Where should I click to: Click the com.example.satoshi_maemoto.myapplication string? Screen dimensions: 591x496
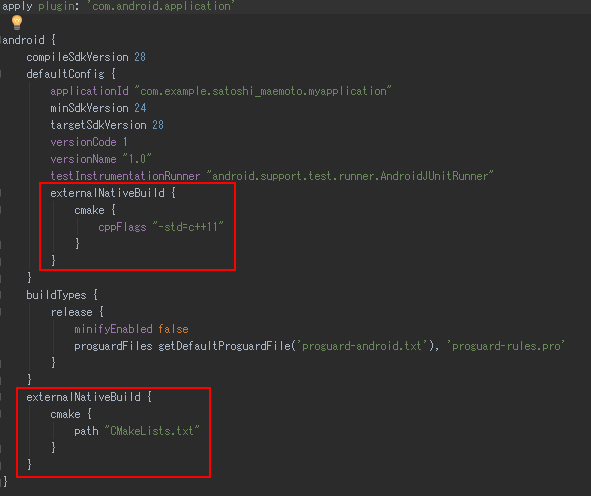[263, 91]
